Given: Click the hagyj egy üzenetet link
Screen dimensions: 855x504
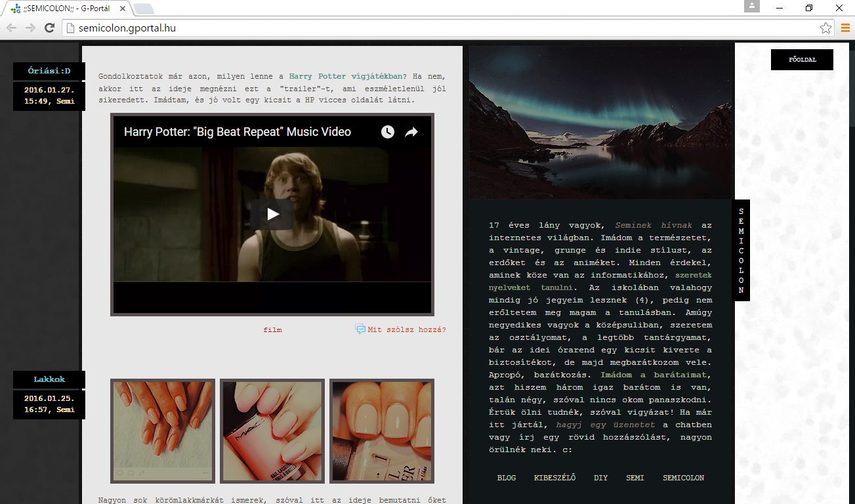Looking at the screenshot, I should (x=607, y=425).
